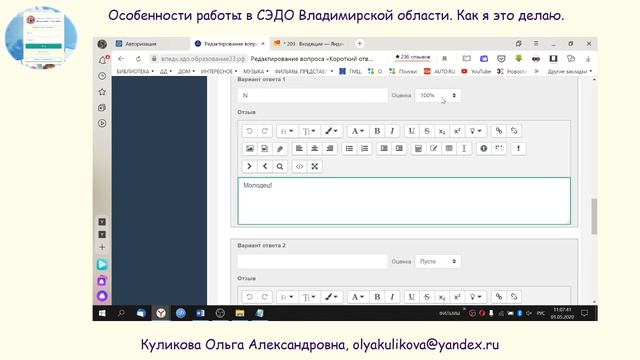Screen dimensions: 640x360
Task: Expand paragraph styles dropdown in answer 1 editor
Action: click(287, 131)
